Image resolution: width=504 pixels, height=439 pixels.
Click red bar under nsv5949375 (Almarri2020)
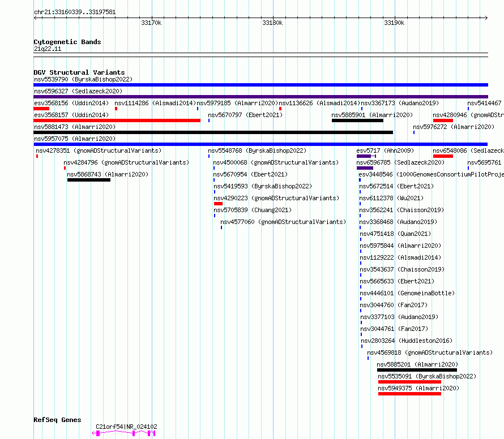pyautogui.click(x=410, y=394)
